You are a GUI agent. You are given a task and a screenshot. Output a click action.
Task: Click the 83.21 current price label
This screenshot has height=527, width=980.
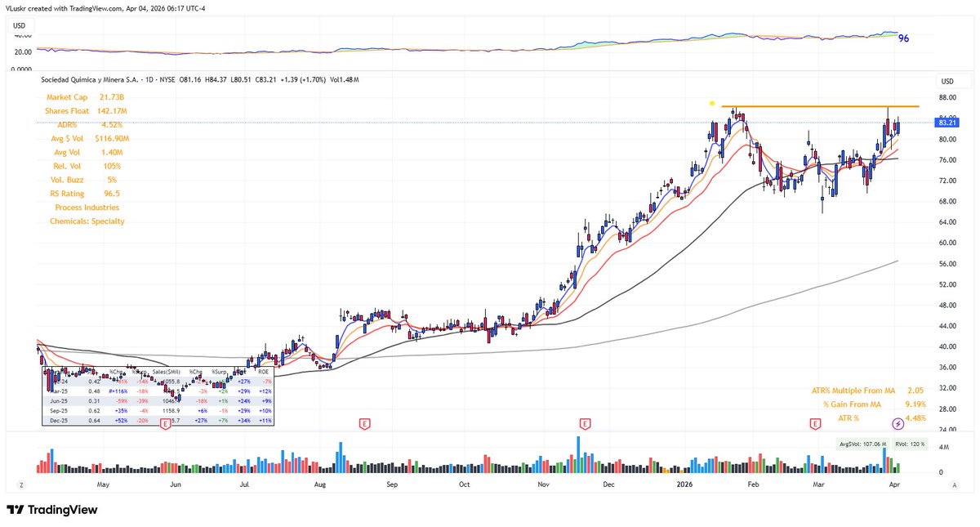[x=947, y=123]
